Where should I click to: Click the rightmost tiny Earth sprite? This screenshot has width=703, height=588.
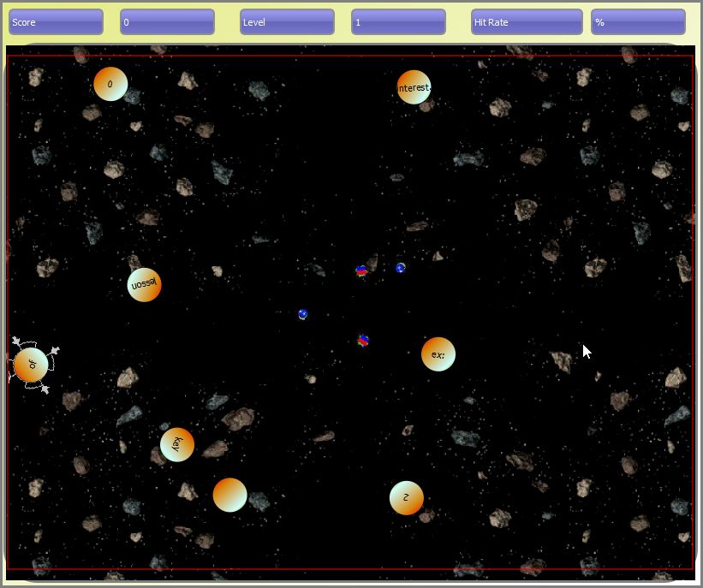399,267
